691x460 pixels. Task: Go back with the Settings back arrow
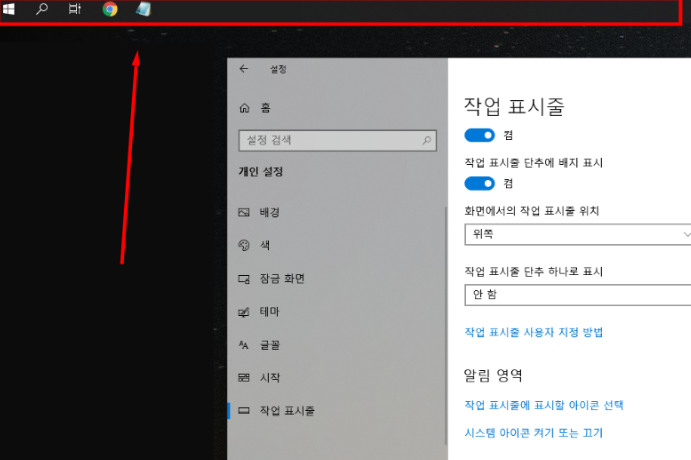point(244,69)
